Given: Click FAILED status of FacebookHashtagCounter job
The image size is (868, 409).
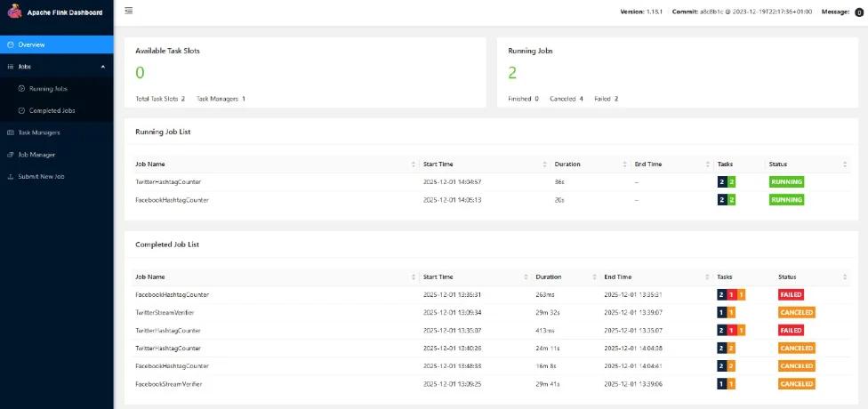Looking at the screenshot, I should [x=791, y=294].
